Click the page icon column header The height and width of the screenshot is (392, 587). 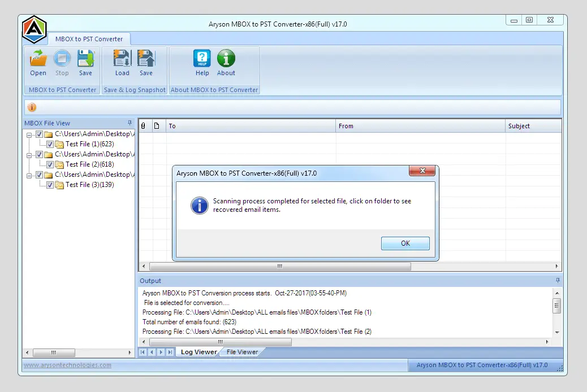157,126
